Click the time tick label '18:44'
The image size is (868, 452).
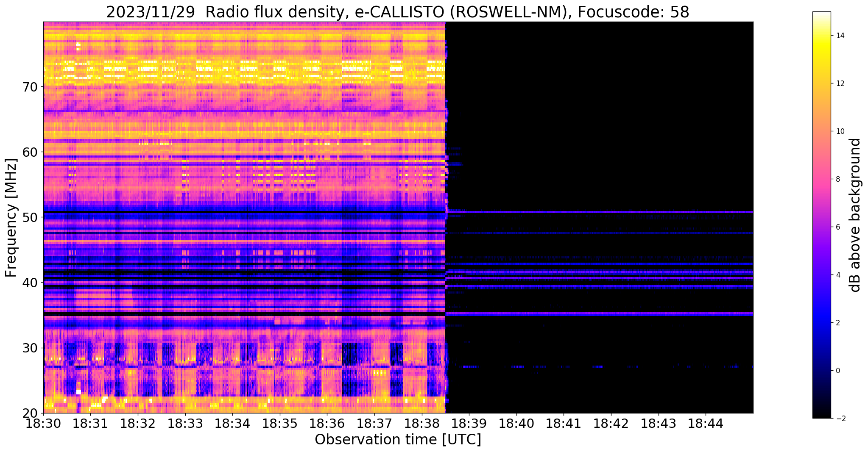(x=706, y=423)
